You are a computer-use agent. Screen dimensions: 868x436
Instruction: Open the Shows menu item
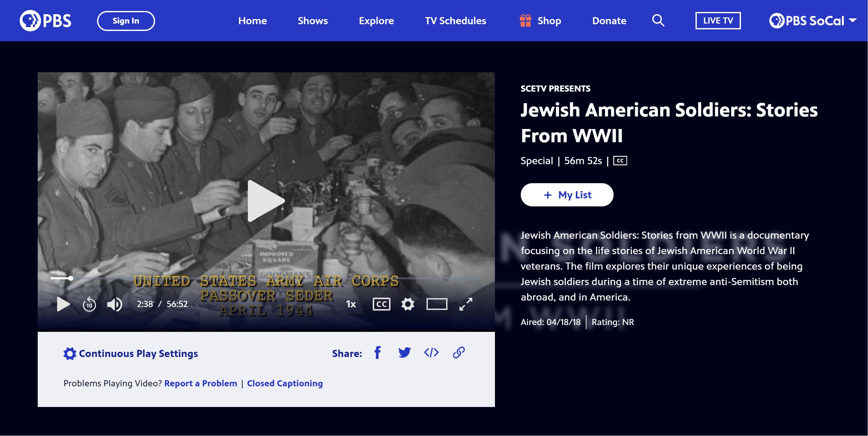tap(312, 21)
